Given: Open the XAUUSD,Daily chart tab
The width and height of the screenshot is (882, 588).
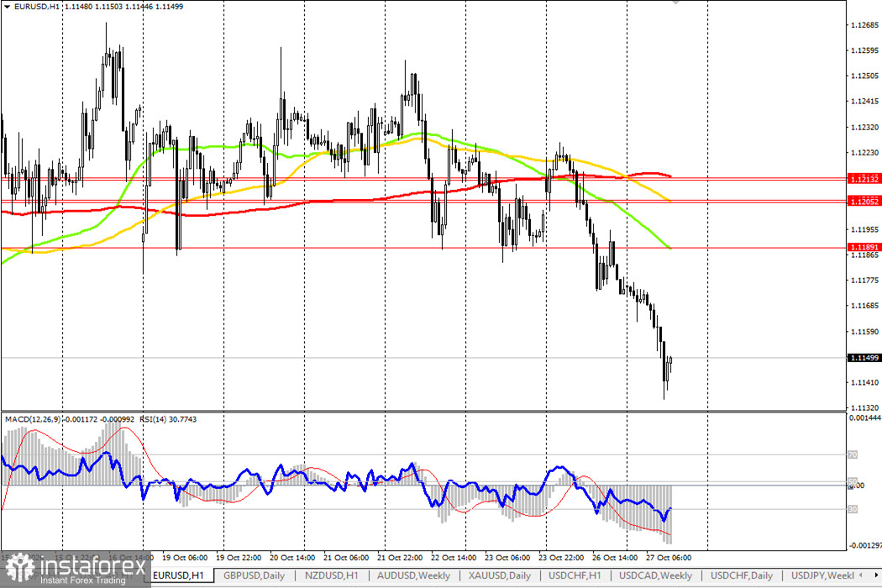Looking at the screenshot, I should point(500,575).
